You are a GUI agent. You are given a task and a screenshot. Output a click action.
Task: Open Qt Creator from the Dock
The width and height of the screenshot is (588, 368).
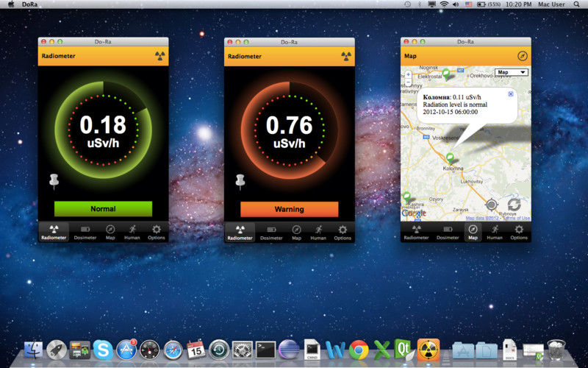pyautogui.click(x=405, y=350)
